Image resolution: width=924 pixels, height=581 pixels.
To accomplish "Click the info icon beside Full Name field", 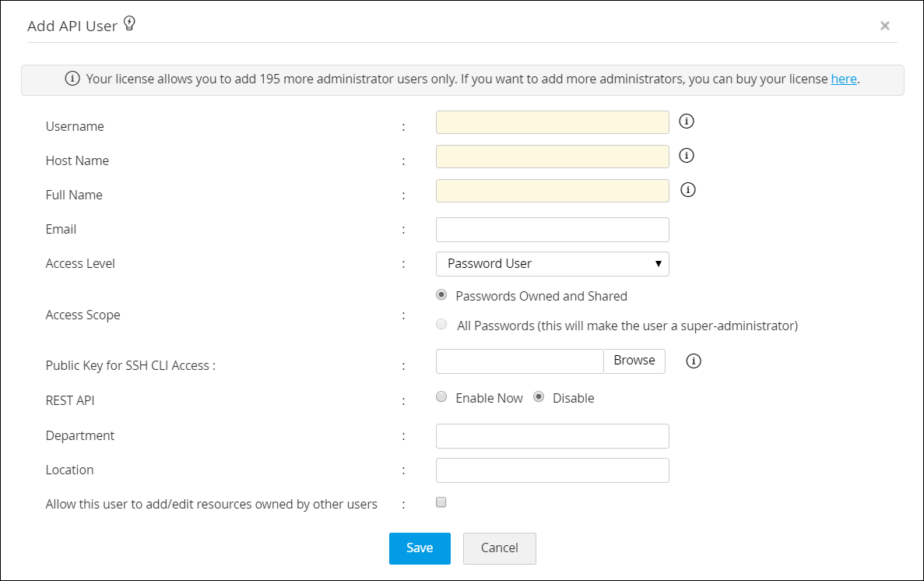I will tap(688, 189).
